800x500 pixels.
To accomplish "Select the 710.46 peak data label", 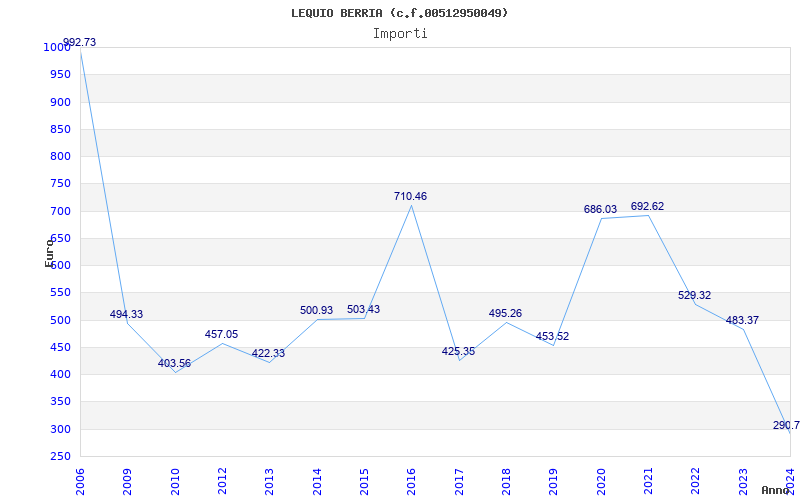I will click(410, 196).
